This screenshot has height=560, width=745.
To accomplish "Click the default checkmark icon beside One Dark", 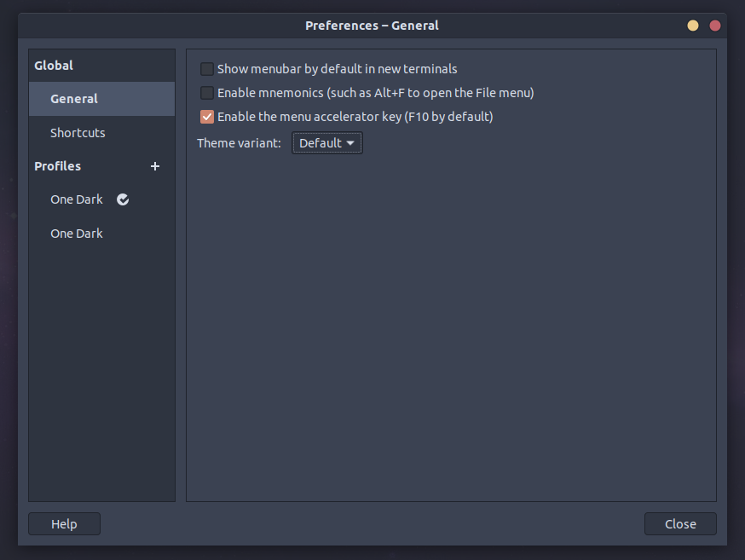I will coord(123,199).
